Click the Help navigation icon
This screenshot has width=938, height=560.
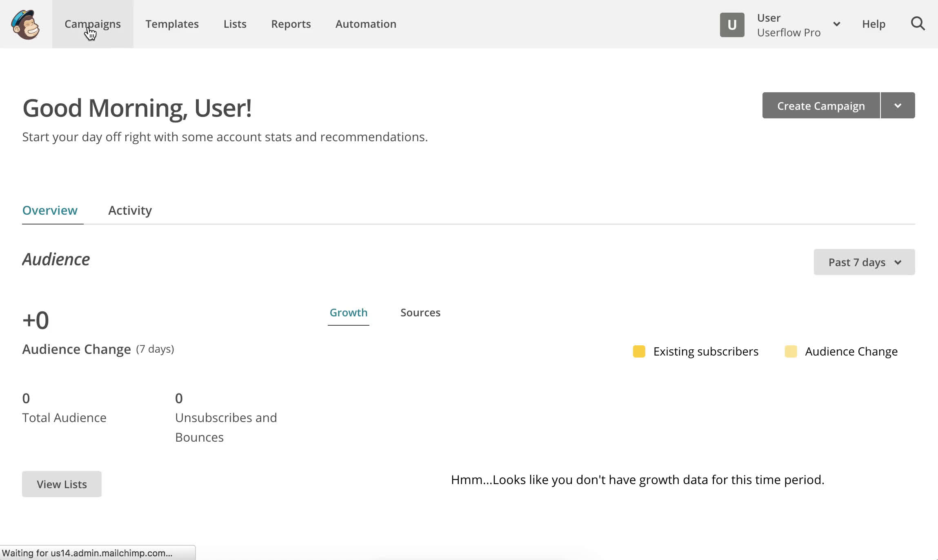coord(874,24)
